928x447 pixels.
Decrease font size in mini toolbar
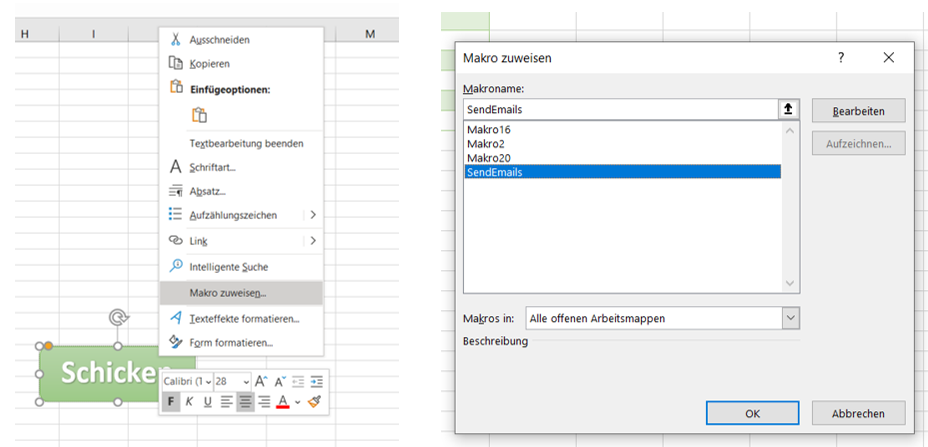(x=280, y=381)
